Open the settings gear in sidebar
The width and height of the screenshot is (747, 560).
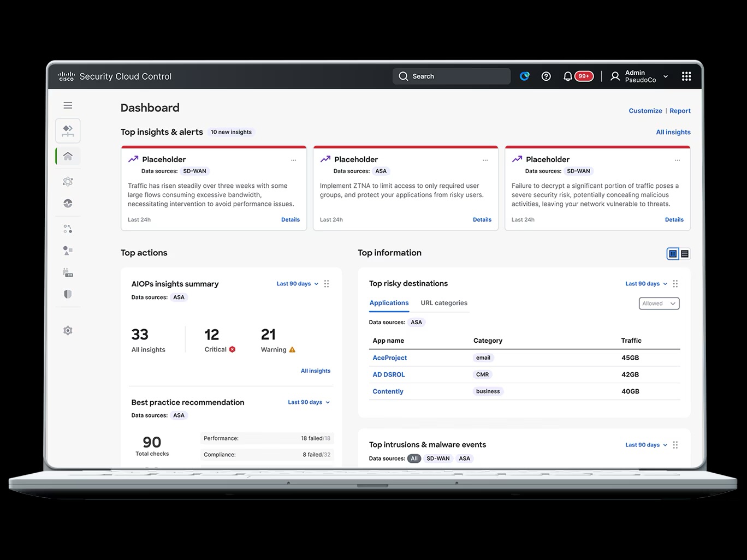68,331
